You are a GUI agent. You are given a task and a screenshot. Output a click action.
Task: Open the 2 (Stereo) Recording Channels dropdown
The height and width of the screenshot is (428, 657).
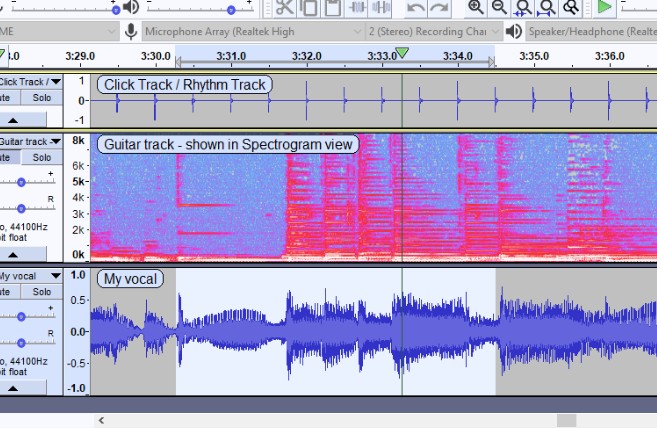pyautogui.click(x=434, y=31)
